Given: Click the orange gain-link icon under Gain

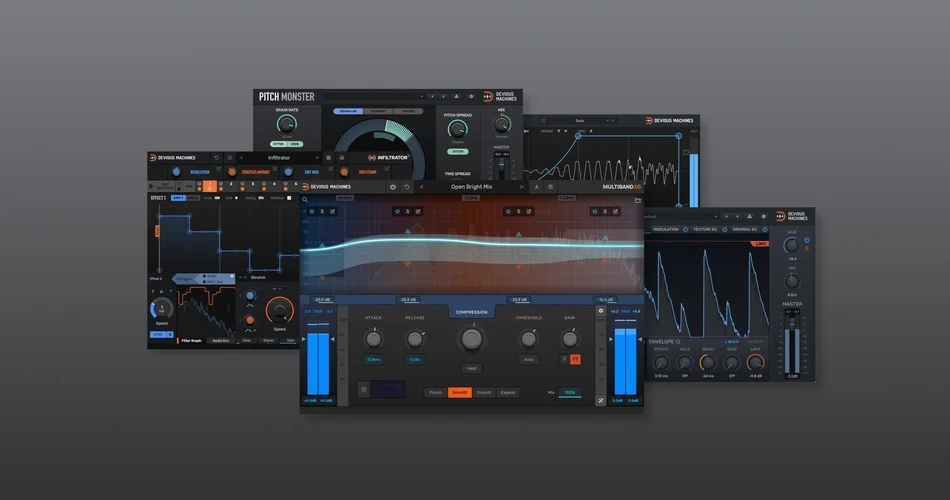Looking at the screenshot, I should (575, 359).
